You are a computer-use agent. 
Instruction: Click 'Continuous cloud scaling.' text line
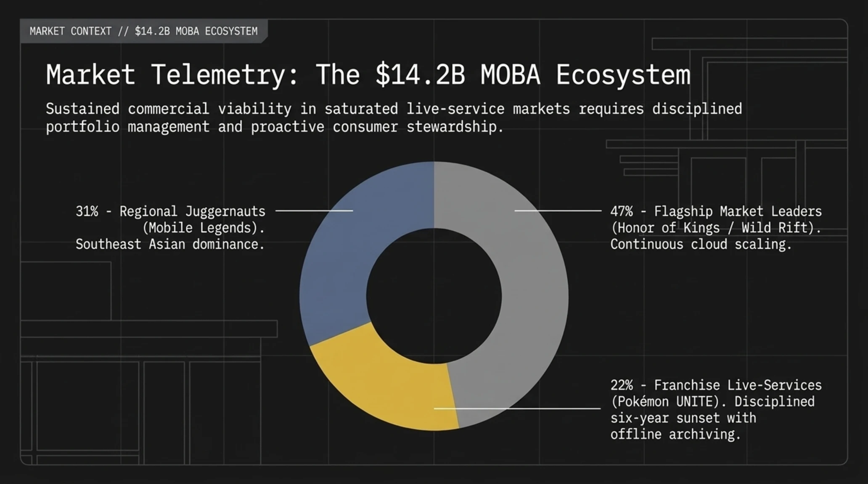[701, 244]
